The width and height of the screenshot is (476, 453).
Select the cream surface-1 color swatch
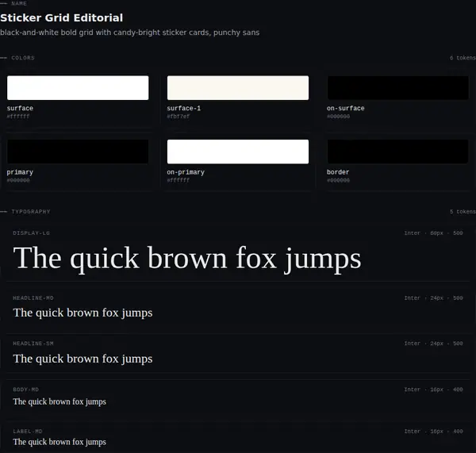238,88
